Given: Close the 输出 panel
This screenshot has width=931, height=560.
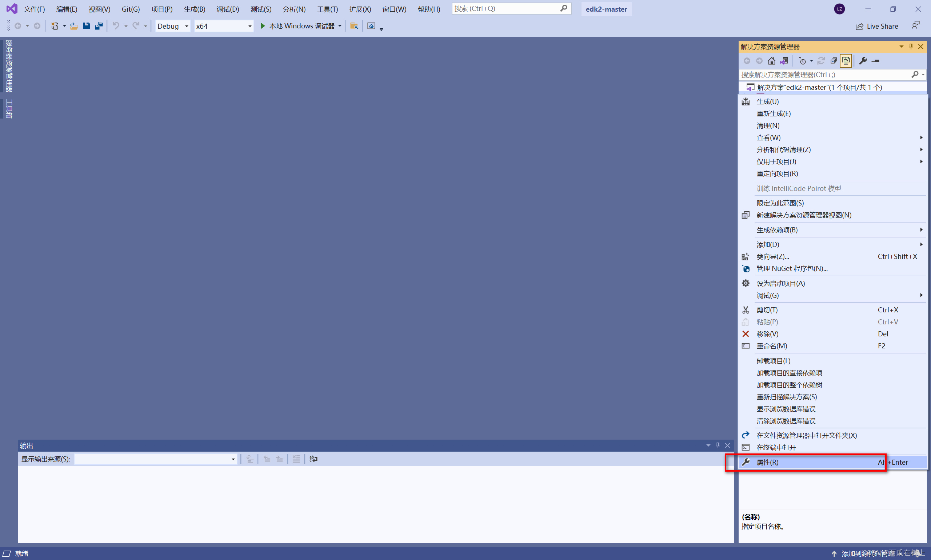Looking at the screenshot, I should point(728,445).
